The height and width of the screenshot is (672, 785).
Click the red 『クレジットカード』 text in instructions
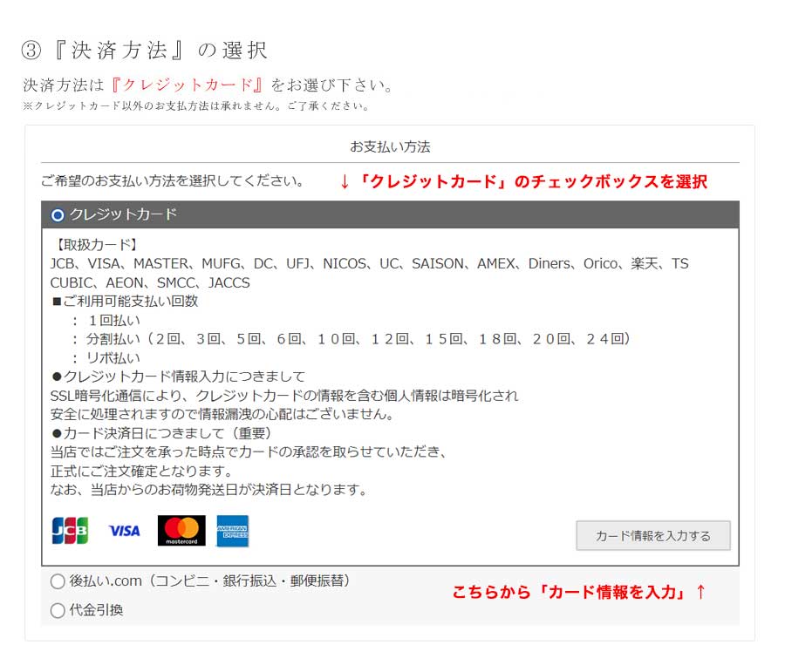pos(187,85)
